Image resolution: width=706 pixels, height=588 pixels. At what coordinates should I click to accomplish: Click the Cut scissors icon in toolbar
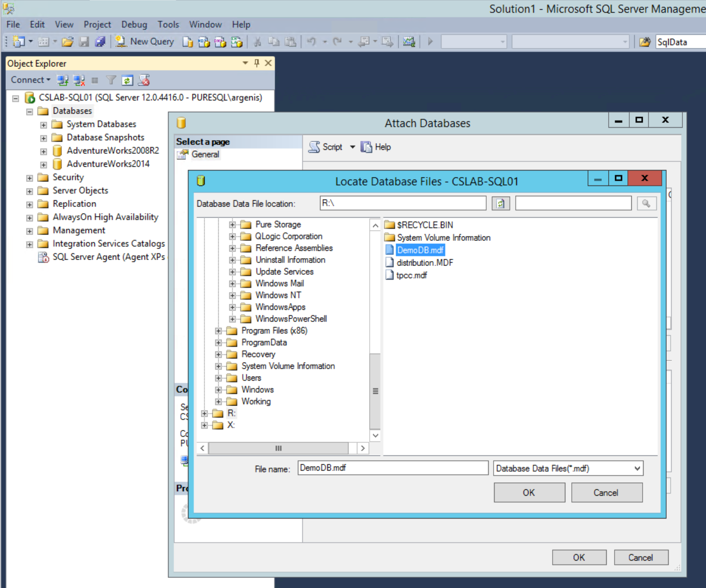pos(257,42)
